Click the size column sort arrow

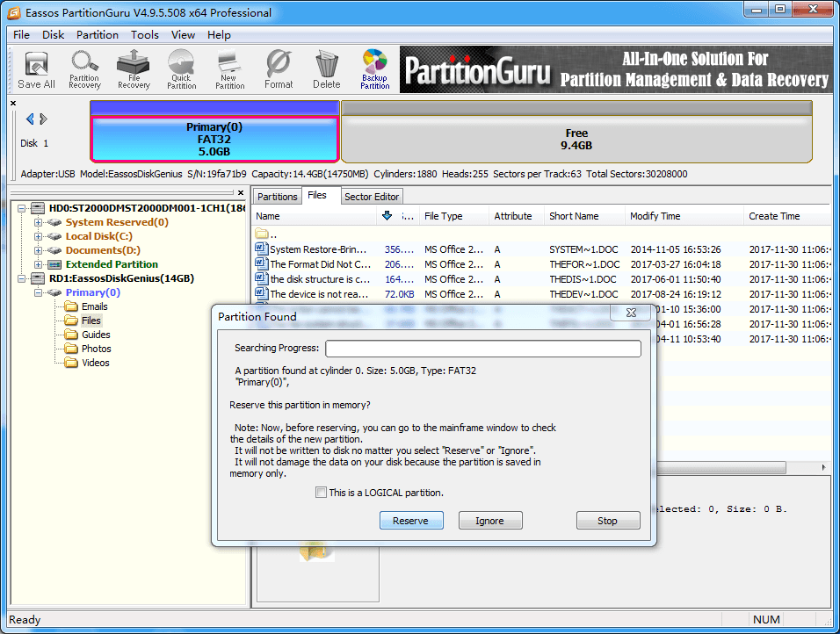pyautogui.click(x=387, y=216)
